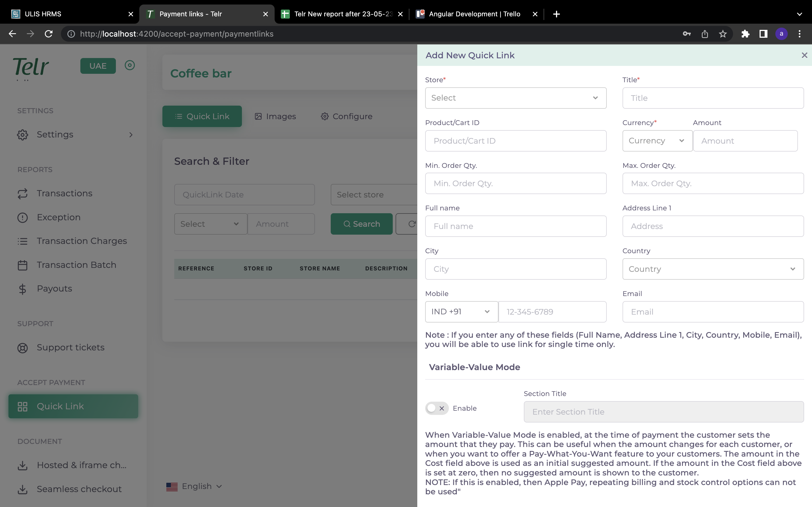
Task: Bookmark page with the star icon
Action: click(x=723, y=34)
